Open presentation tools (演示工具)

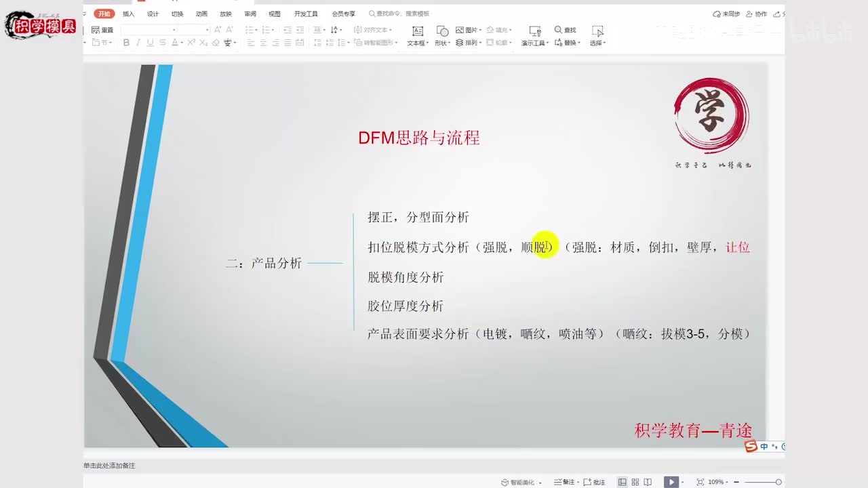coord(534,36)
